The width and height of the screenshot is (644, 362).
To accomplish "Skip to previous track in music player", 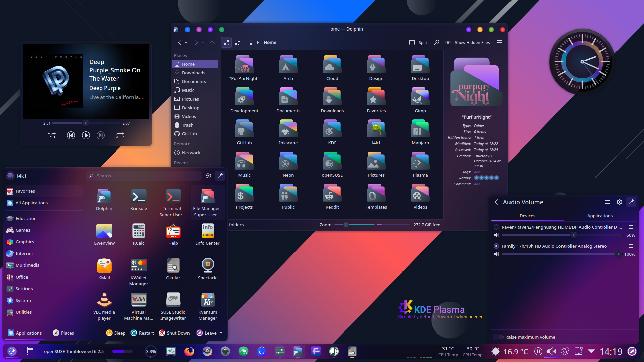I will tap(71, 135).
